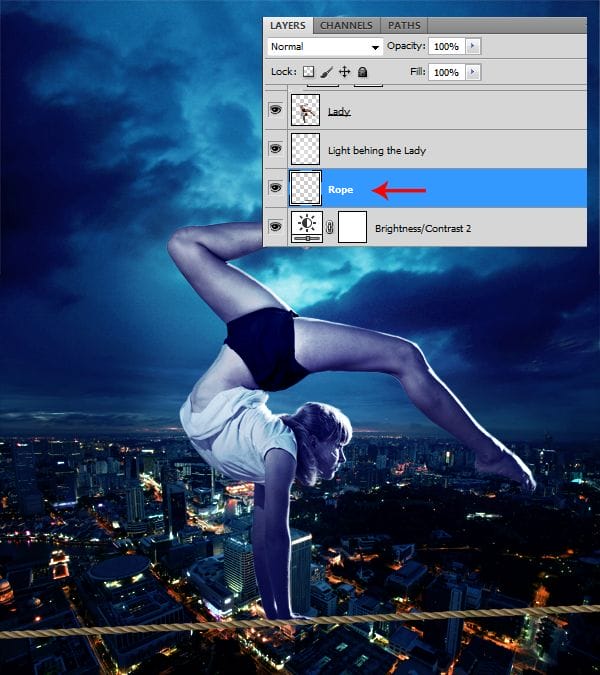Hide the Lady layer
The width and height of the screenshot is (600, 675).
(x=275, y=110)
